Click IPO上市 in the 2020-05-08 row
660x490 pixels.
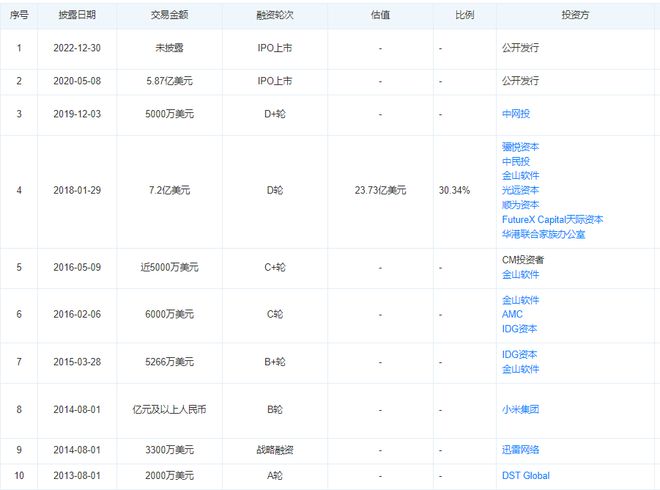275,81
